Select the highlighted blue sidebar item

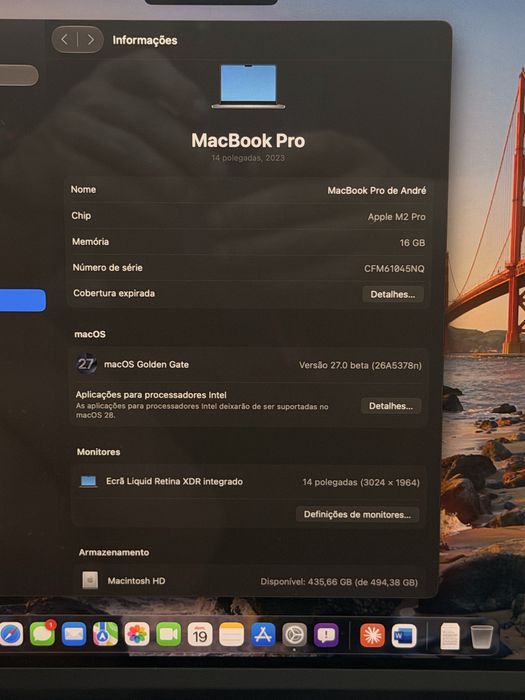tap(22, 300)
